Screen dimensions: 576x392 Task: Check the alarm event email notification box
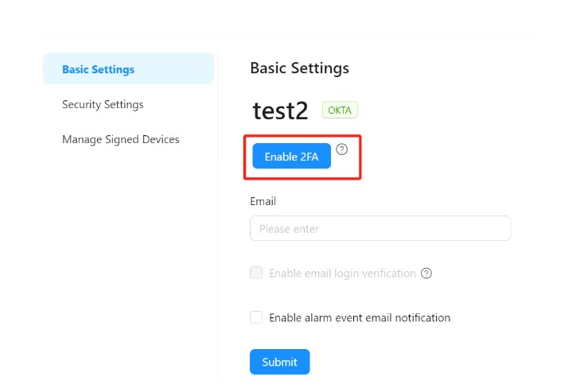[x=256, y=317]
